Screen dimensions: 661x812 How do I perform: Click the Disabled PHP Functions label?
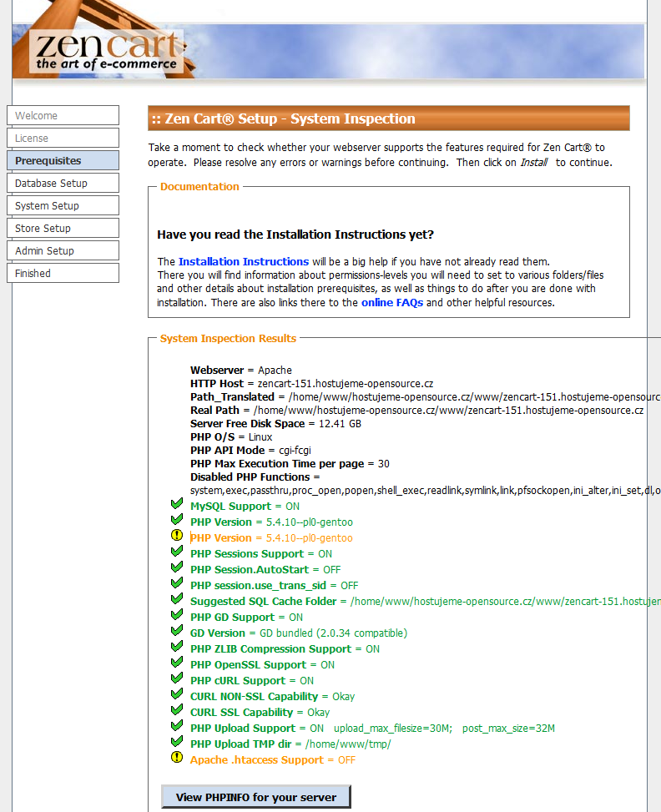255,477
